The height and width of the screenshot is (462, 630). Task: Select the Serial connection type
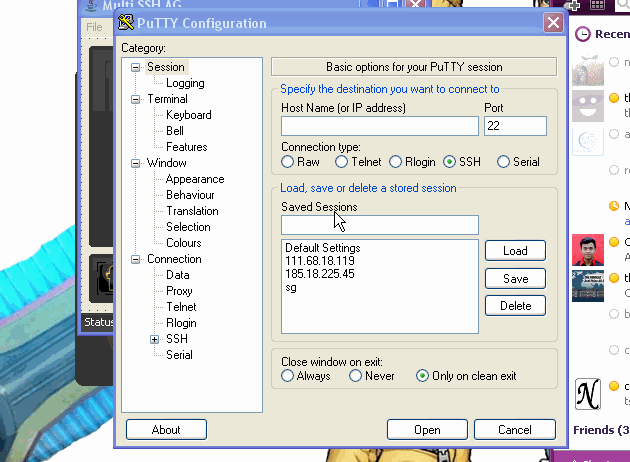[x=503, y=162]
